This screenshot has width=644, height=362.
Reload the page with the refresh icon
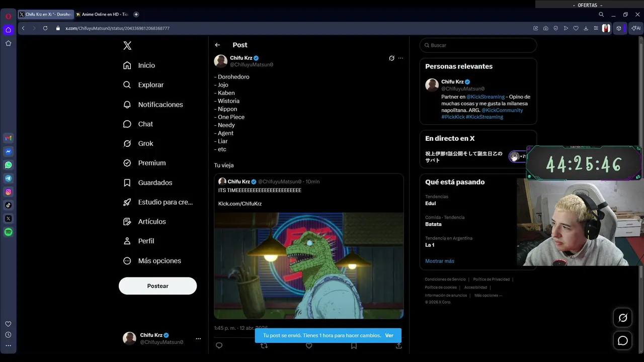(45, 28)
